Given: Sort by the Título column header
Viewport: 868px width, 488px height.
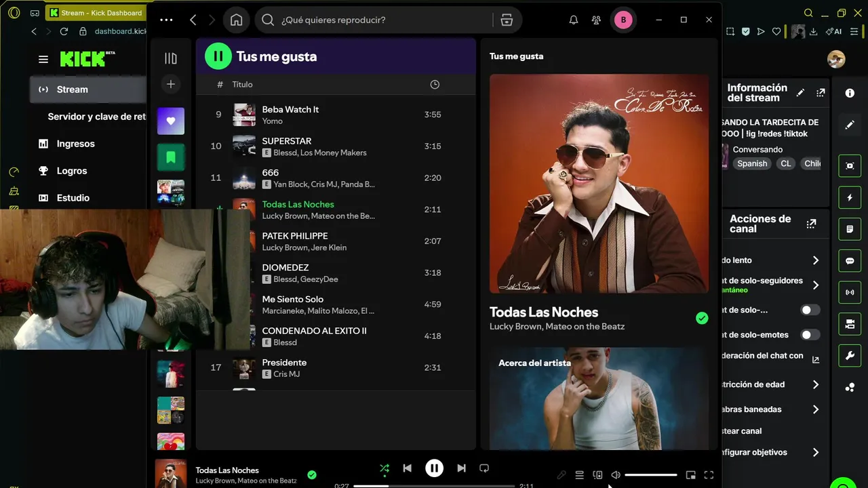Looking at the screenshot, I should (242, 84).
